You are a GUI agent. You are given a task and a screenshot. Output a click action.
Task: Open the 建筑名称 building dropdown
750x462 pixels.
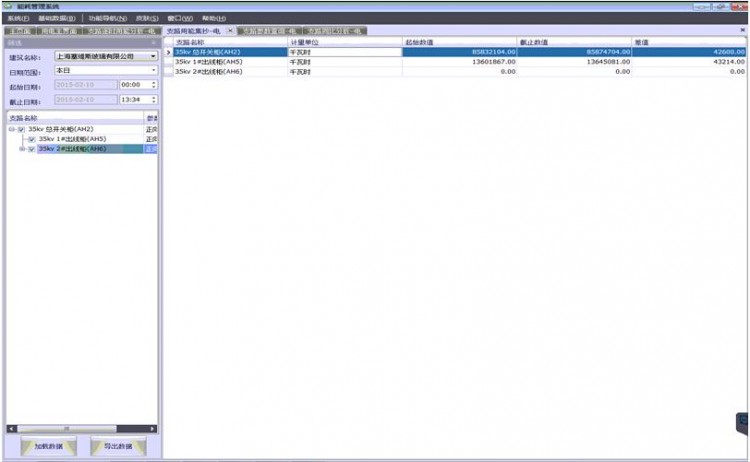point(153,56)
